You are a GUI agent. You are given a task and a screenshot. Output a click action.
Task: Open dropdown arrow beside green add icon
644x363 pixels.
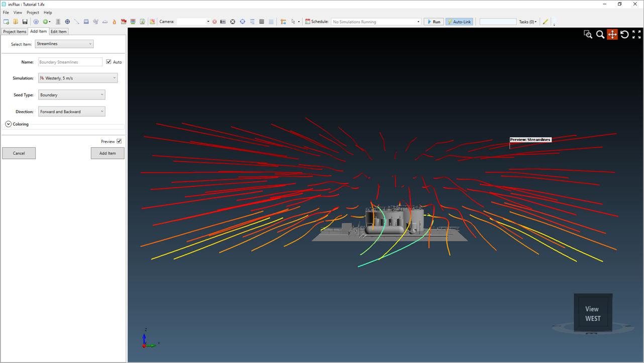(50, 22)
